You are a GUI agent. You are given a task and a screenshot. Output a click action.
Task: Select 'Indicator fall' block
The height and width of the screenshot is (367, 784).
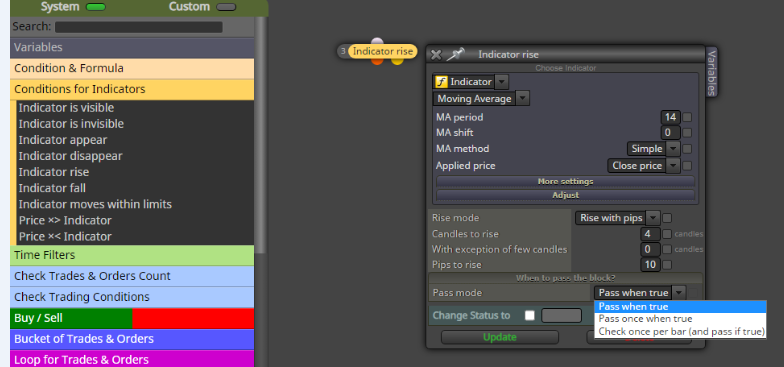52,188
